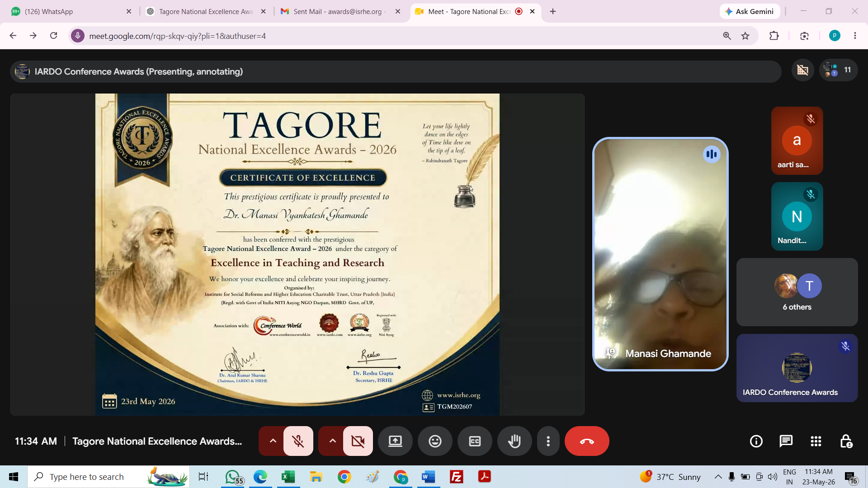Select aarti participant tile
The height and width of the screenshot is (488, 868).
[x=797, y=141]
